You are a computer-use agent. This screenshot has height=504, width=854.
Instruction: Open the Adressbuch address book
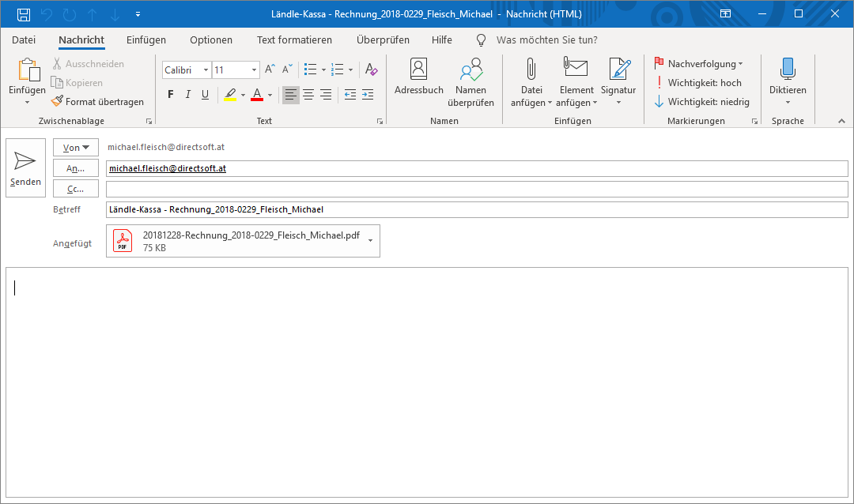coord(418,77)
